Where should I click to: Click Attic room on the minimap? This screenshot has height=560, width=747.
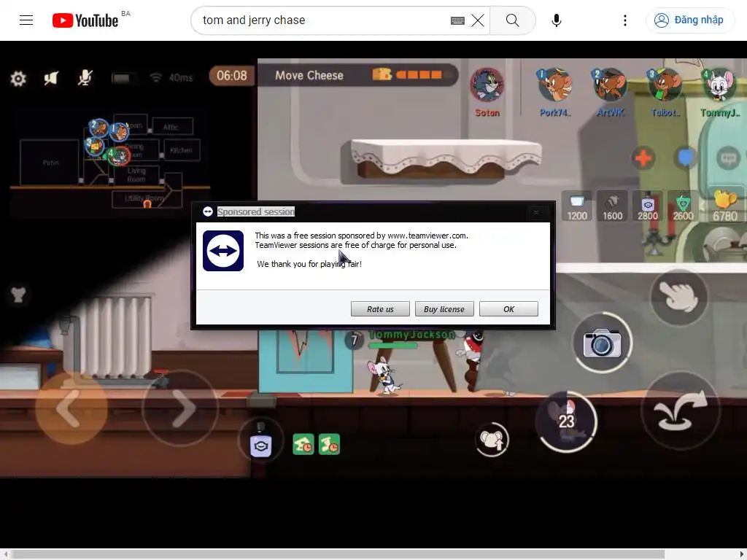coord(171,127)
